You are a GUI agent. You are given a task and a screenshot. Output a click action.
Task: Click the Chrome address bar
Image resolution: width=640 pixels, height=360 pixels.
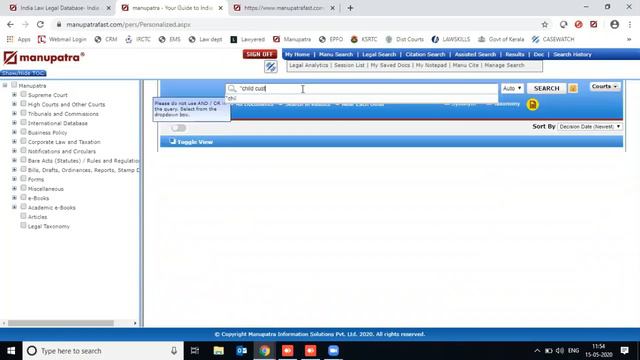pos(298,24)
